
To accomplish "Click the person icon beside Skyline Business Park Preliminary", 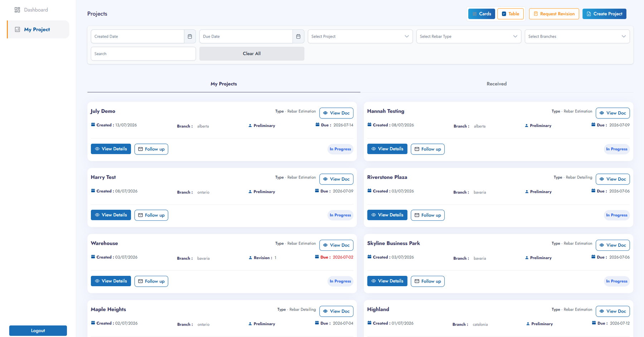I will point(527,258).
